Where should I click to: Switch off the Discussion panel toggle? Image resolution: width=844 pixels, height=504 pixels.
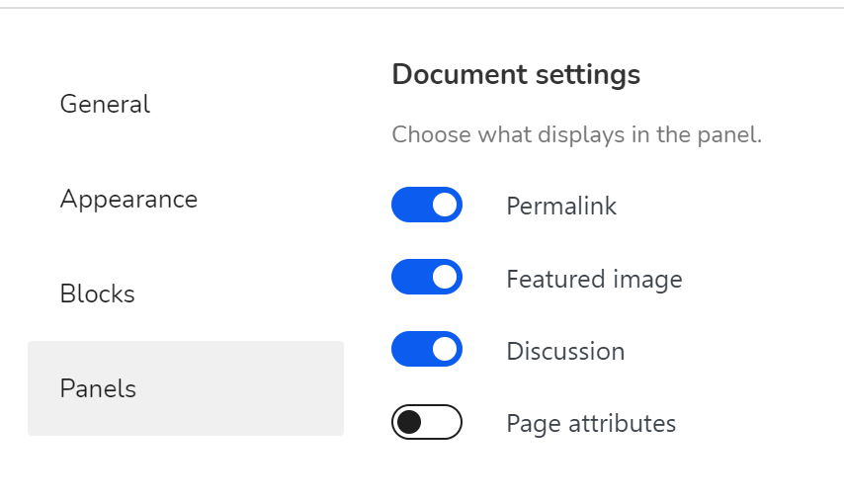point(427,349)
